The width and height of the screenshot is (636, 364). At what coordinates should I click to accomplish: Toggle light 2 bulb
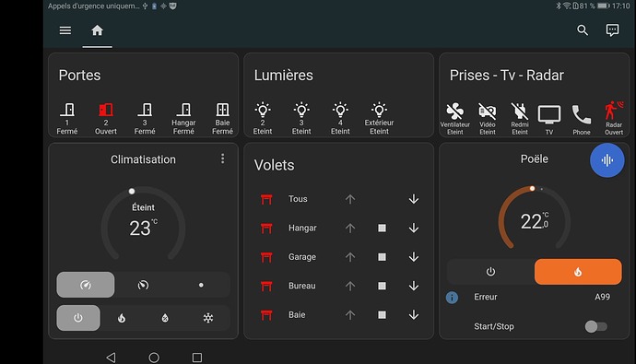pos(263,110)
